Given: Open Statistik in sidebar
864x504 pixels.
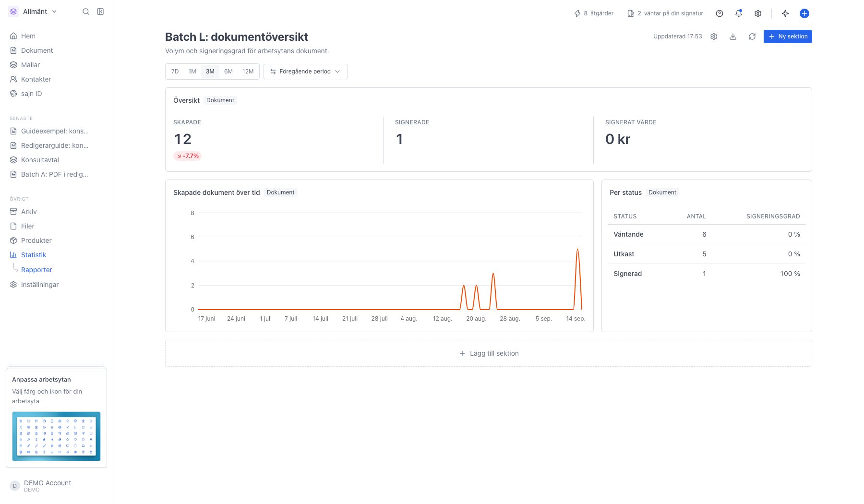Looking at the screenshot, I should coord(56,255).
